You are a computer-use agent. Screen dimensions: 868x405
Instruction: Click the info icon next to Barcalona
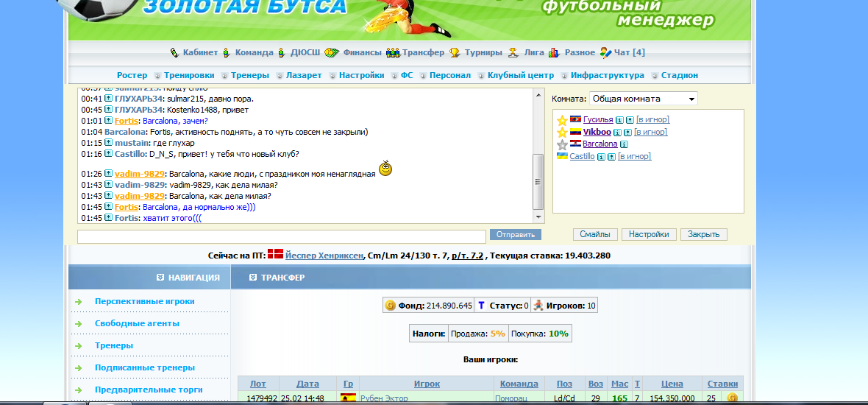[x=624, y=144]
